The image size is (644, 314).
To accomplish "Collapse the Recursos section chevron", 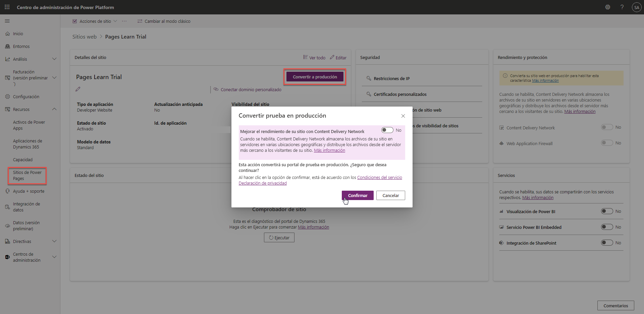I will (x=54, y=109).
